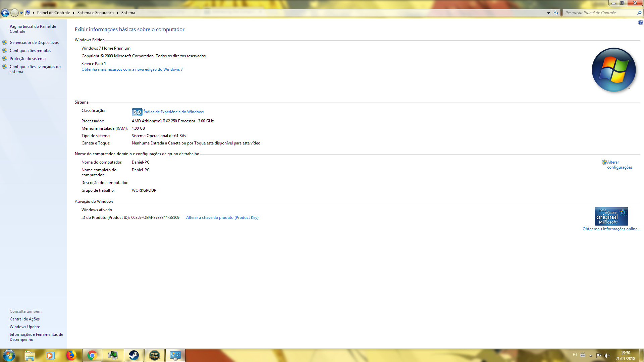The image size is (644, 362).
Task: Switch to Chrome in taskbar
Action: (x=92, y=355)
